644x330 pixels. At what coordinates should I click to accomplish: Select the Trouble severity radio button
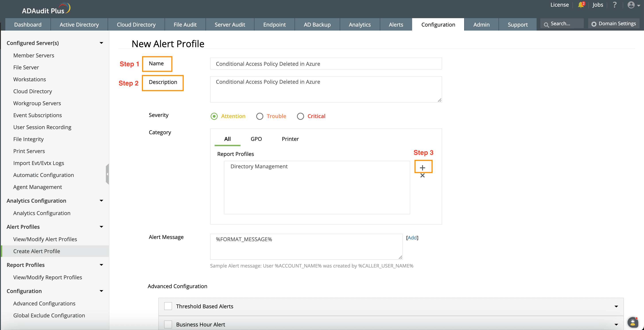click(x=260, y=116)
